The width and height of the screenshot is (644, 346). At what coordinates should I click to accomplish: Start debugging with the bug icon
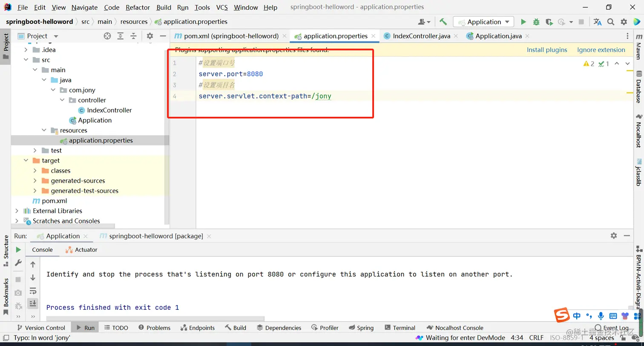click(x=536, y=22)
